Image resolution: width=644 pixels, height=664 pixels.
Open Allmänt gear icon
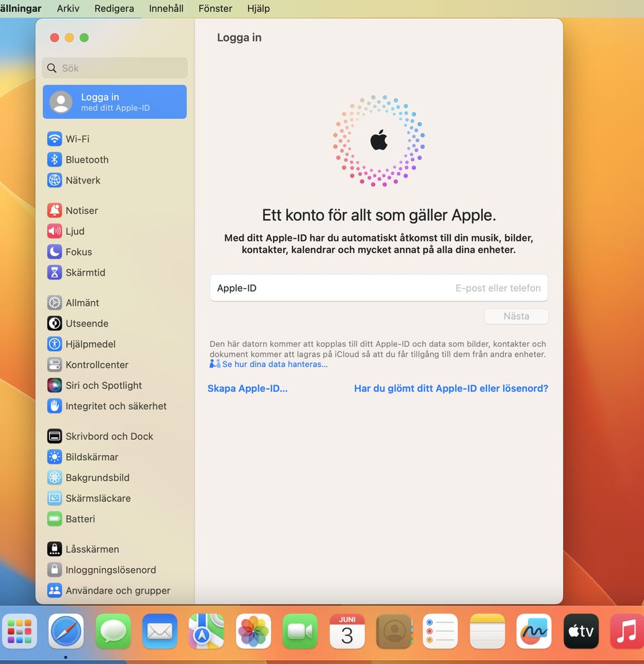tap(54, 302)
